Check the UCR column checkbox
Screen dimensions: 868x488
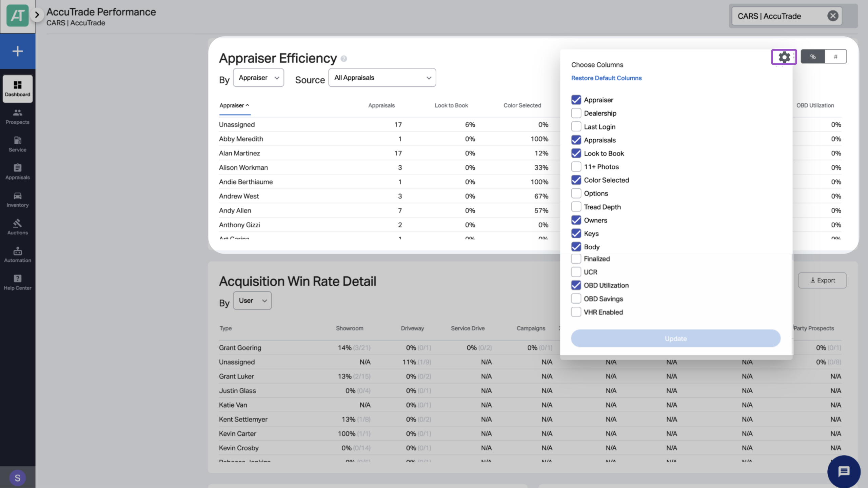[576, 272]
